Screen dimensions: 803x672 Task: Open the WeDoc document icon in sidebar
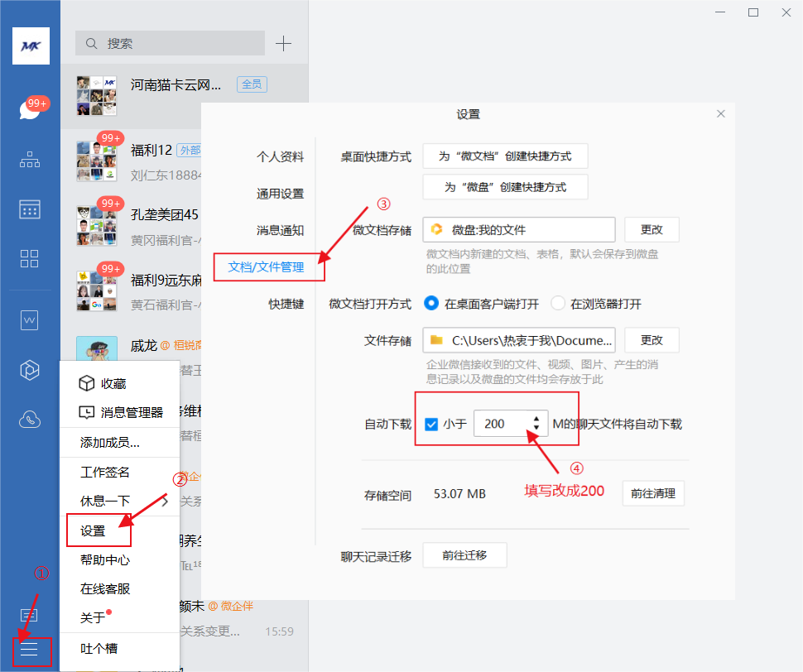click(30, 320)
